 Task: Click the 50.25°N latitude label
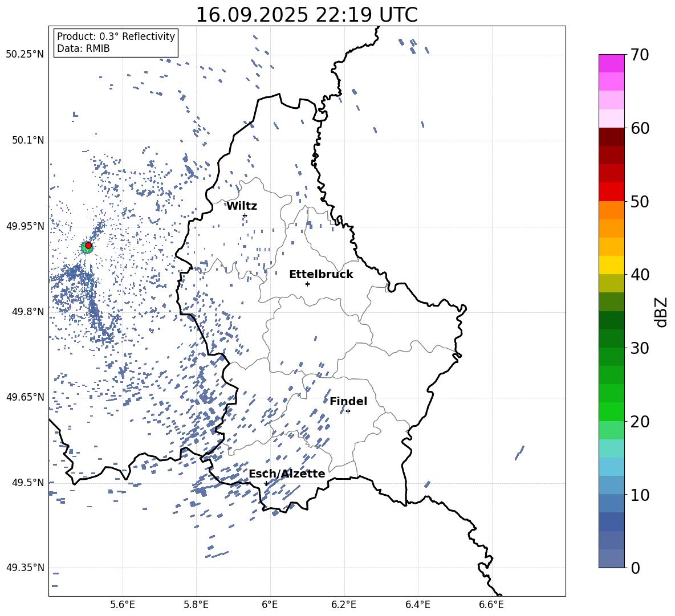point(25,55)
